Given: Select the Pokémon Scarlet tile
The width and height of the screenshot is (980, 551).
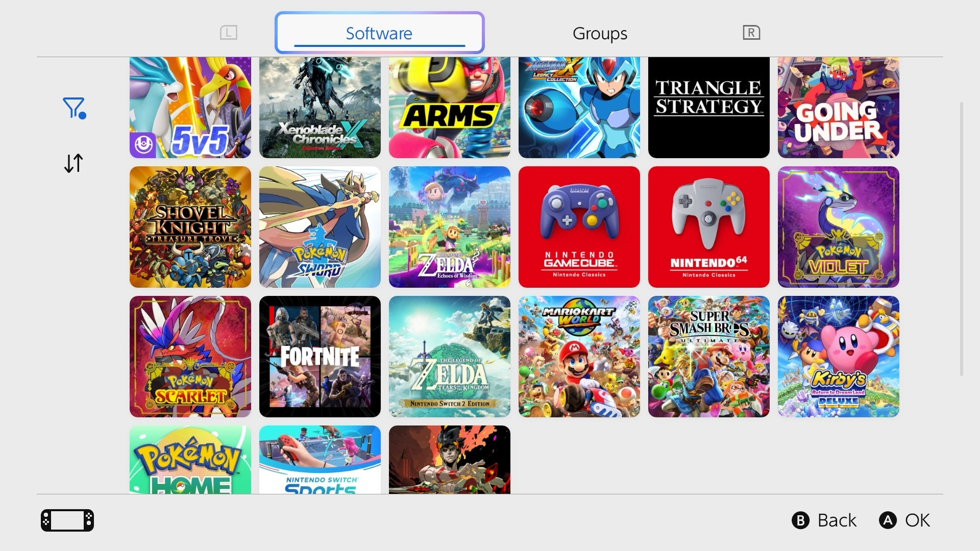Looking at the screenshot, I should pyautogui.click(x=190, y=357).
